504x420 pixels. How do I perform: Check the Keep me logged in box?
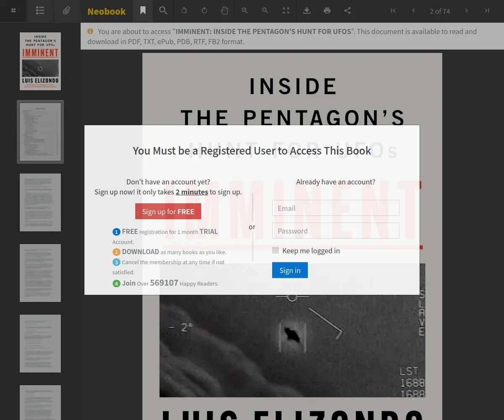(x=276, y=251)
